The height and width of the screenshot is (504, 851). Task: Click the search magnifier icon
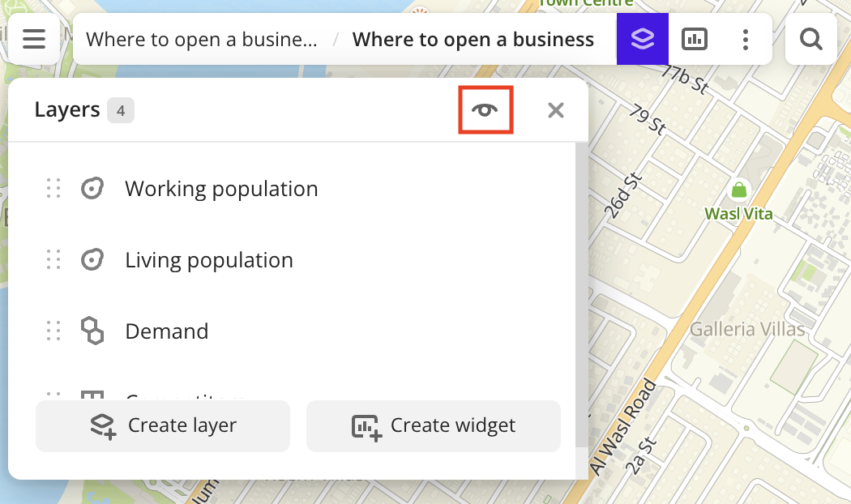[x=810, y=39]
